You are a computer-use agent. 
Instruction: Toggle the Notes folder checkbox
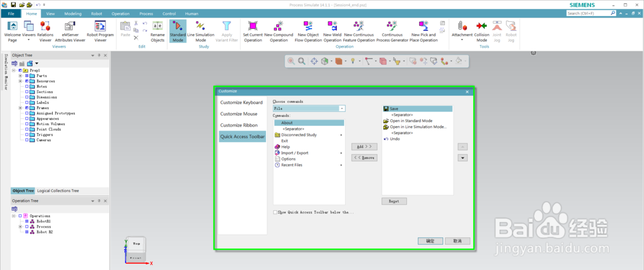pyautogui.click(x=27, y=86)
